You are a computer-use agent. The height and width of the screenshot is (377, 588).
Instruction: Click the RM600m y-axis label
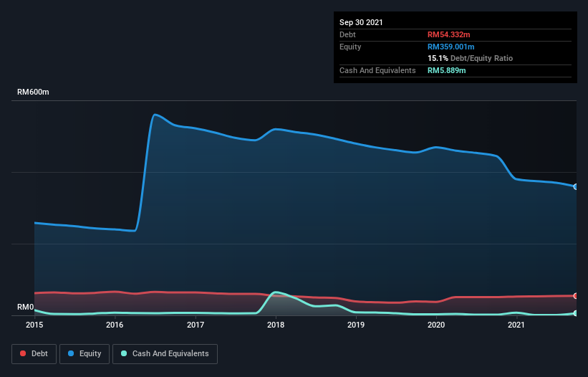(x=33, y=92)
